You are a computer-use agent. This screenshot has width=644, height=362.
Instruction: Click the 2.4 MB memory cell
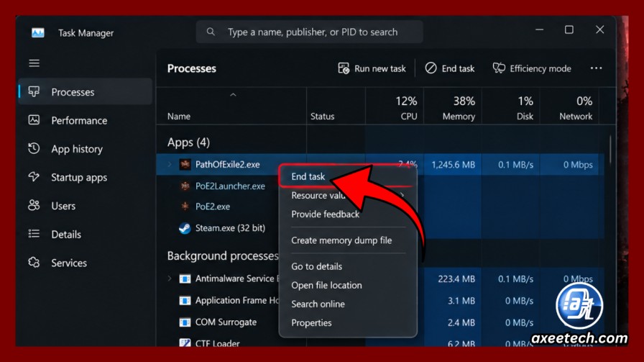coord(461,322)
